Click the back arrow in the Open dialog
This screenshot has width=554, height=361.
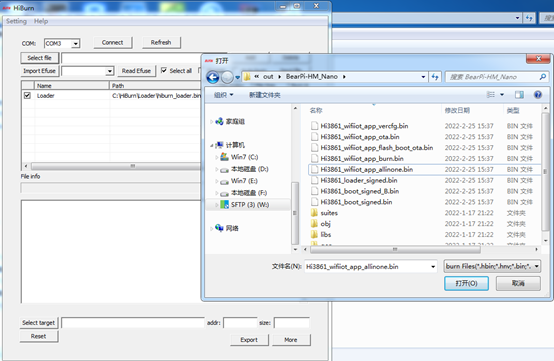[213, 77]
